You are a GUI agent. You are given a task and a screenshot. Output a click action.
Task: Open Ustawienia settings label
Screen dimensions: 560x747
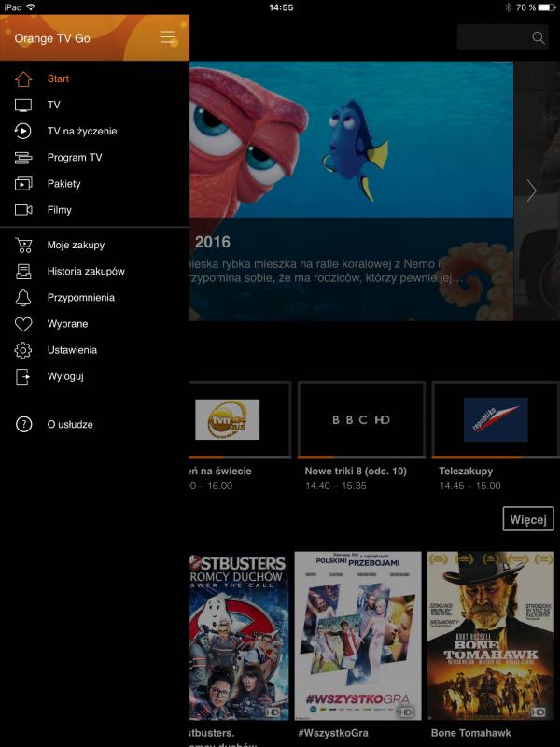point(72,350)
